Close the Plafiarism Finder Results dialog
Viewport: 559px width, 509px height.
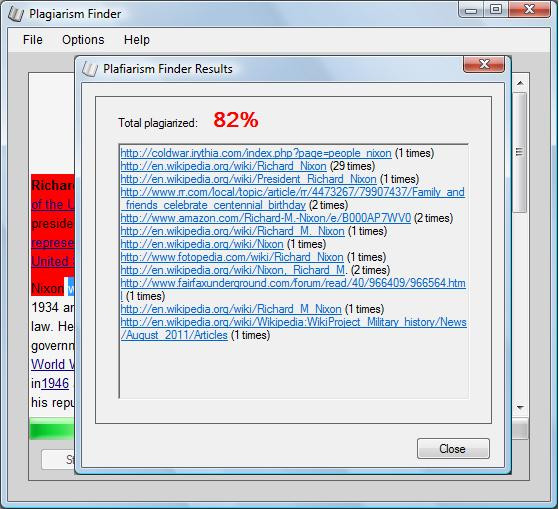pos(484,65)
